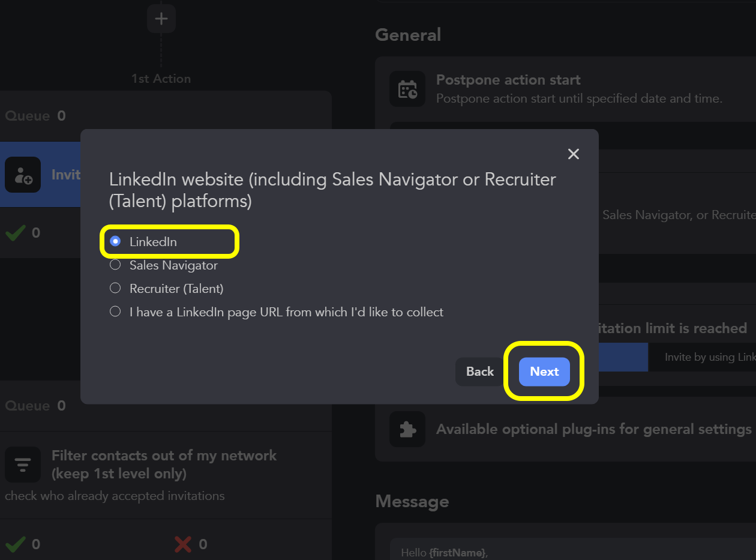Image resolution: width=756 pixels, height=560 pixels.
Task: Go back with the Back button
Action: click(x=480, y=372)
